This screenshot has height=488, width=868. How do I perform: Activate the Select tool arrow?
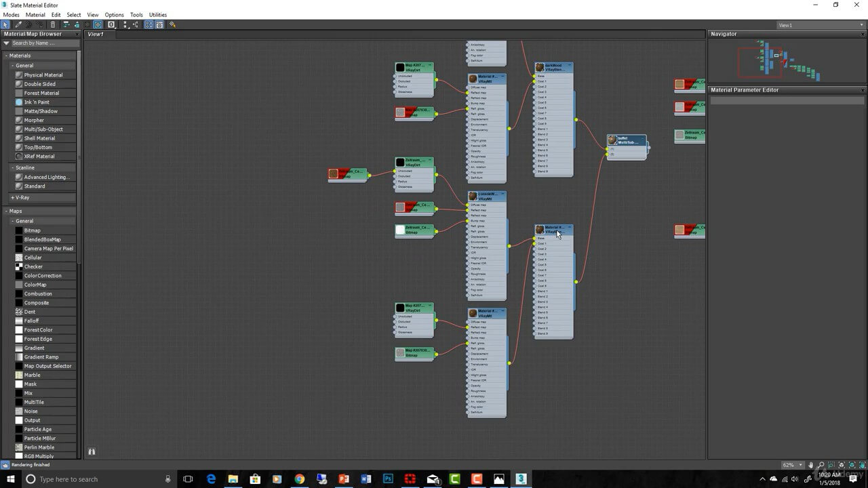tap(5, 24)
